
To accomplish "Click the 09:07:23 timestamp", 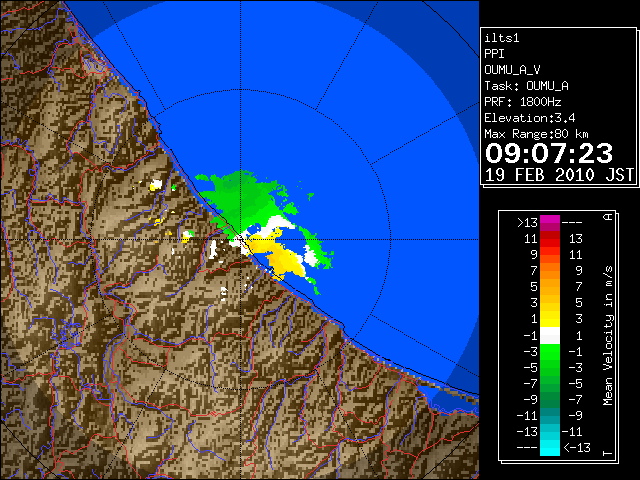I will pos(549,153).
